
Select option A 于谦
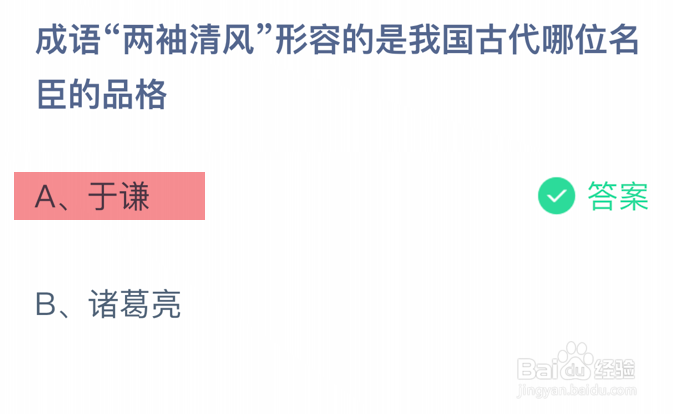click(110, 196)
